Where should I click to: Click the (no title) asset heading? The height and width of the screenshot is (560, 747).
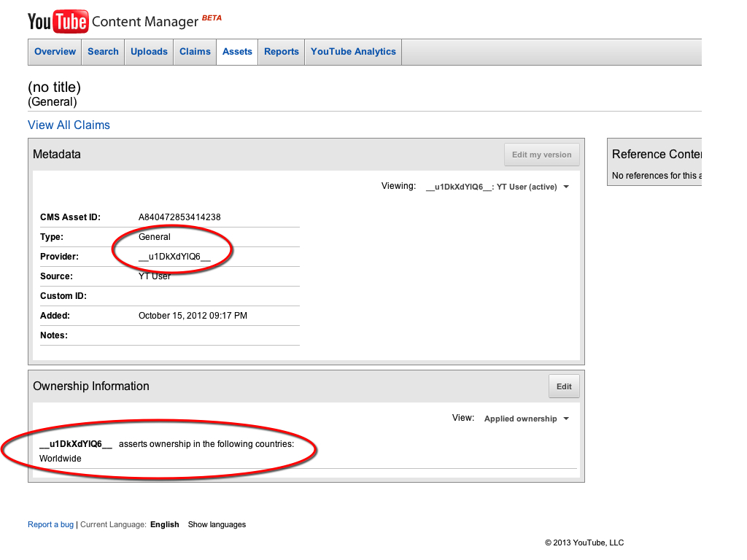tap(54, 87)
